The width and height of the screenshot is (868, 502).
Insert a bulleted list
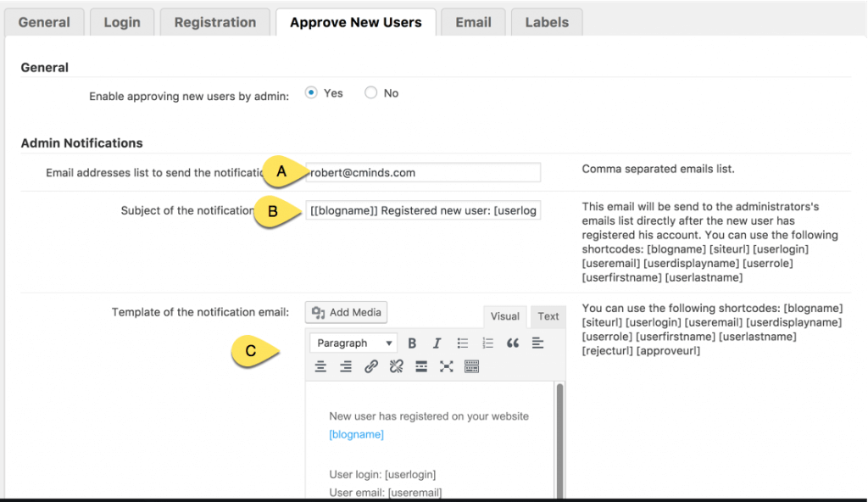[463, 343]
